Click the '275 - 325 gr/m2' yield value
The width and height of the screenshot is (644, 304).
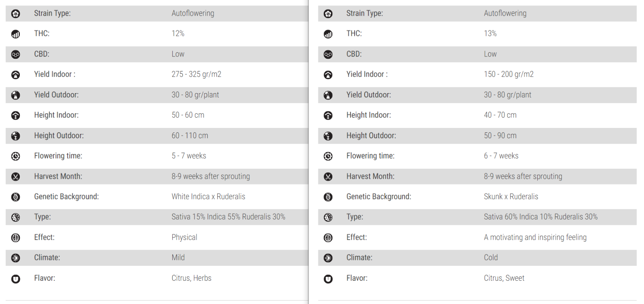tap(196, 74)
